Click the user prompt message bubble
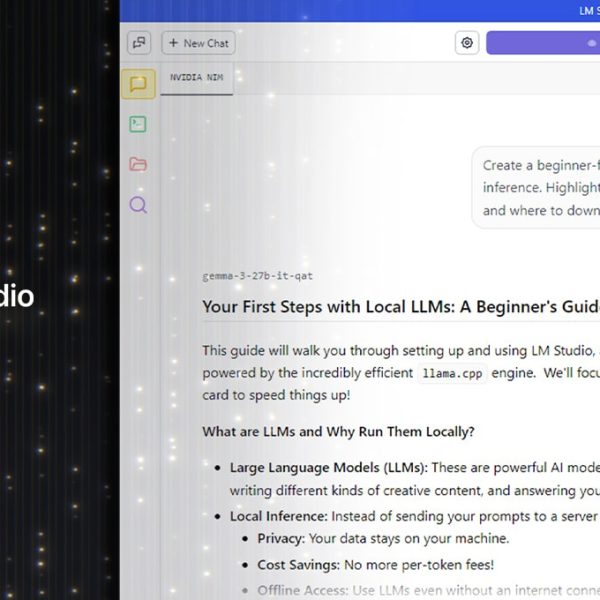The image size is (600, 600). tap(540, 187)
